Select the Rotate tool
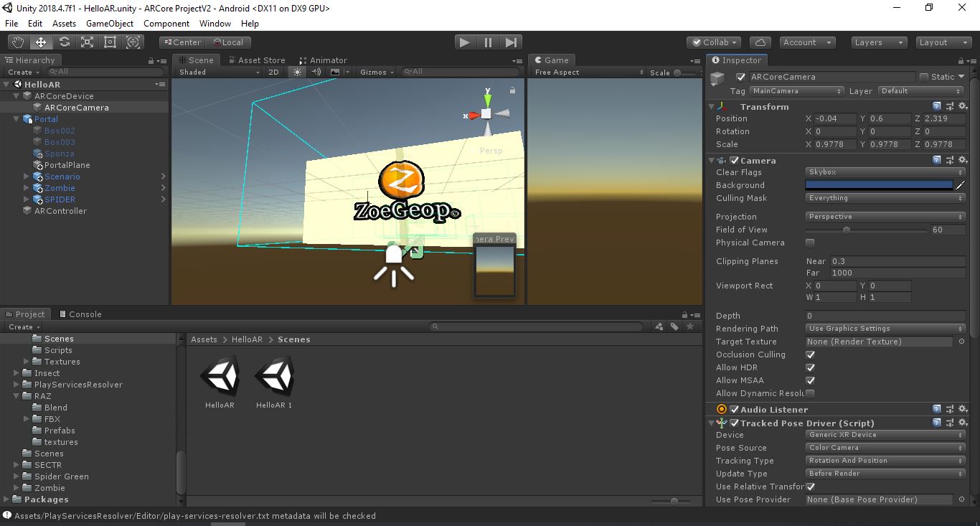 (x=64, y=42)
